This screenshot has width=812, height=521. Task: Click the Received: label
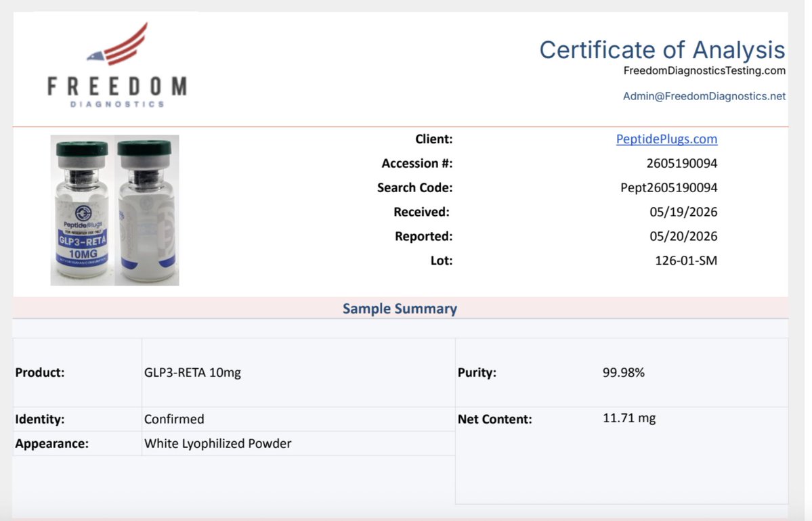[x=421, y=212]
